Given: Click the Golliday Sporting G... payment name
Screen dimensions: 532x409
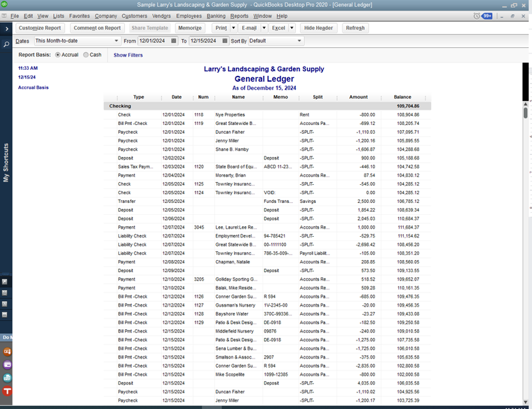Looking at the screenshot, I should click(x=236, y=279).
